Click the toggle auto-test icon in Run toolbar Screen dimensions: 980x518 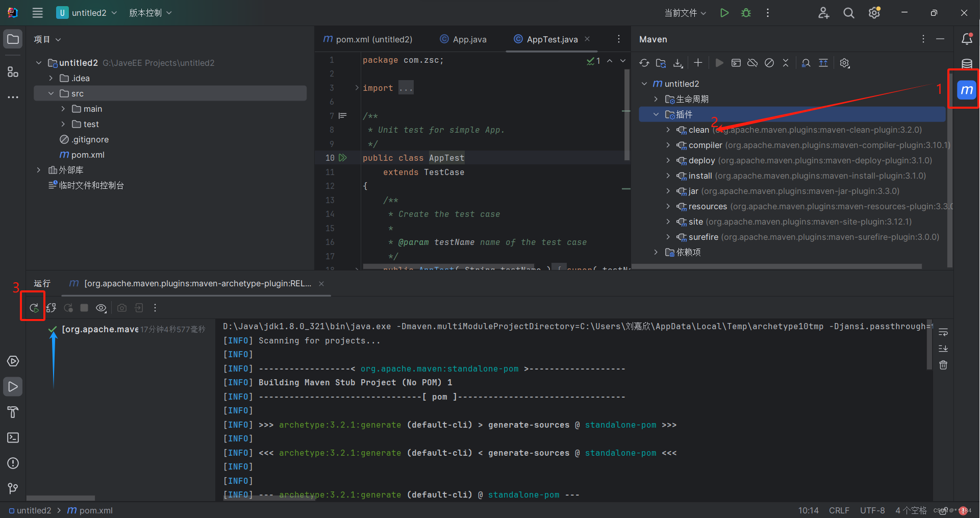click(51, 308)
